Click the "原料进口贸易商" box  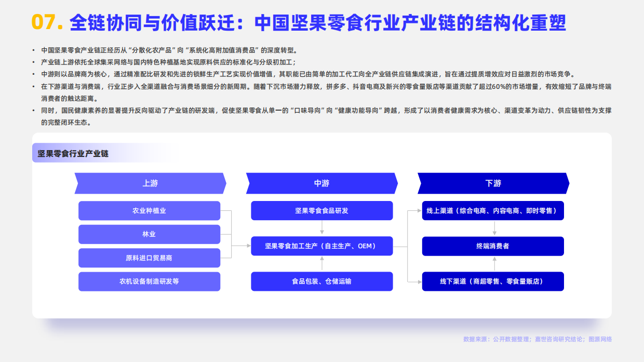(150, 258)
